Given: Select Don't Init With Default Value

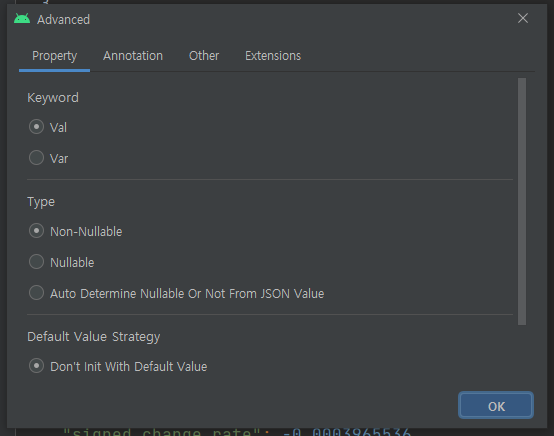Looking at the screenshot, I should pos(36,366).
